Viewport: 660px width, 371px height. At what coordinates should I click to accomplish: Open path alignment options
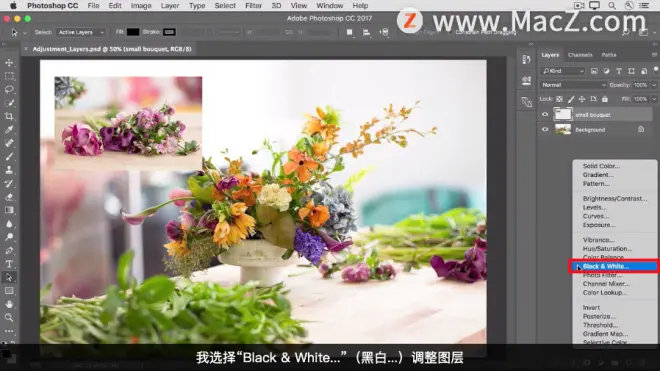click(x=366, y=32)
